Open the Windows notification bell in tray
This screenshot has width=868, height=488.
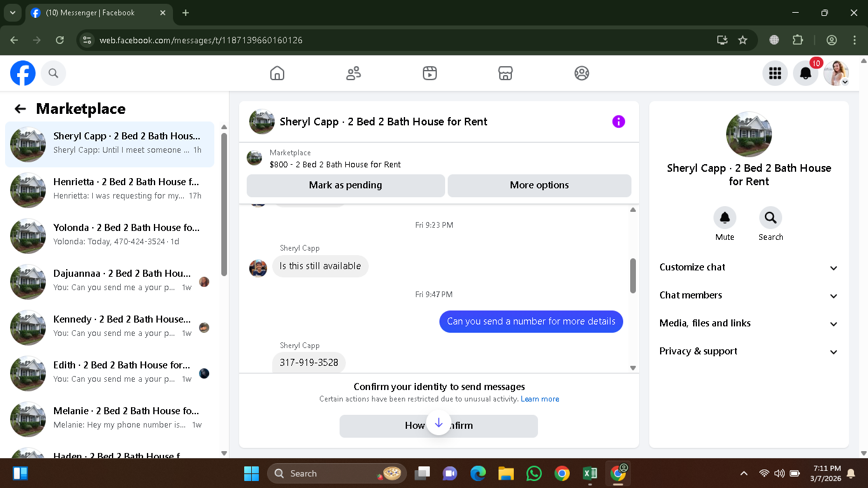click(851, 473)
